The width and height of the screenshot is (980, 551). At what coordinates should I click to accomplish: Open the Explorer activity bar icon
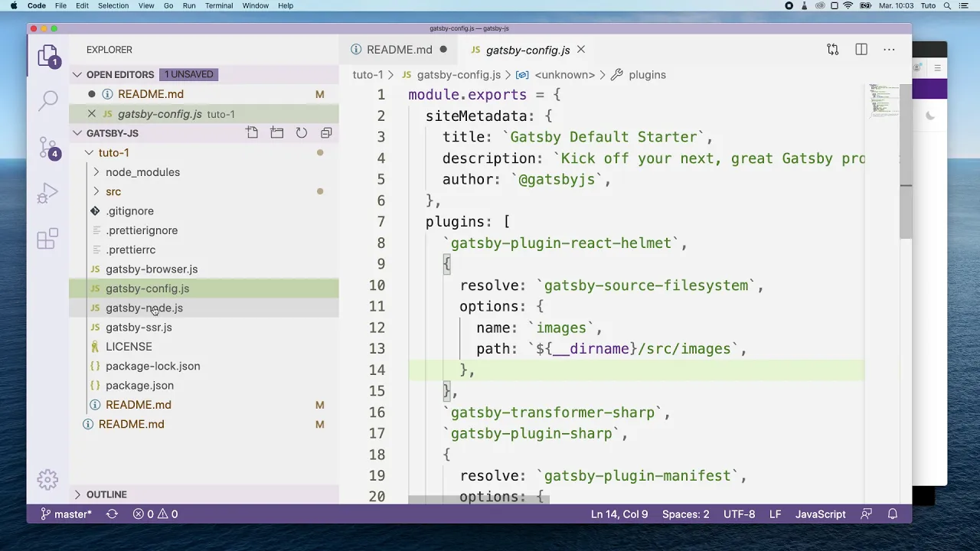[x=47, y=57]
